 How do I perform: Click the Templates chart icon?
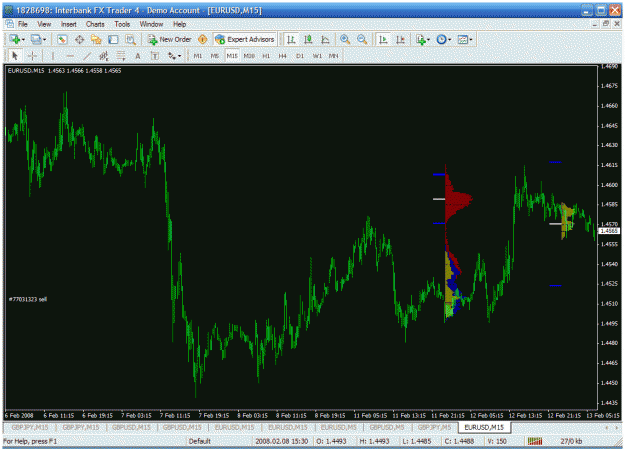click(x=462, y=39)
